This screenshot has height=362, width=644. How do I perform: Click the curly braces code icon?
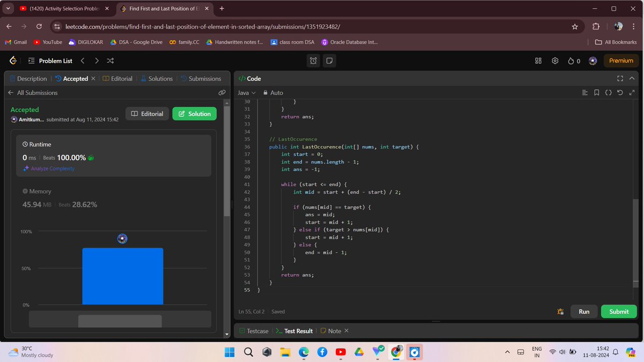(x=608, y=93)
